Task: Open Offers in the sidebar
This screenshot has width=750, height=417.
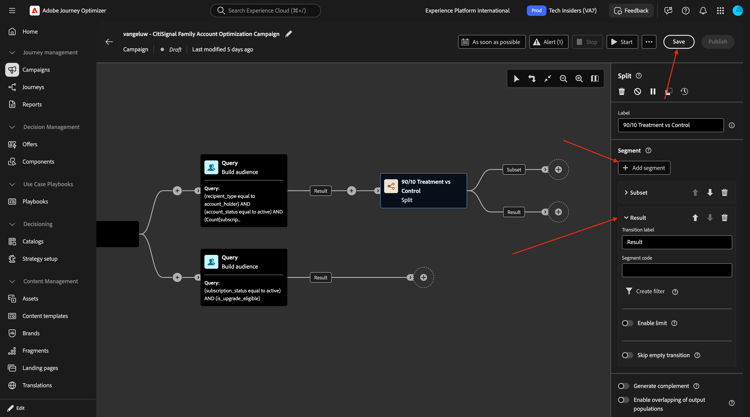Action: tap(30, 144)
